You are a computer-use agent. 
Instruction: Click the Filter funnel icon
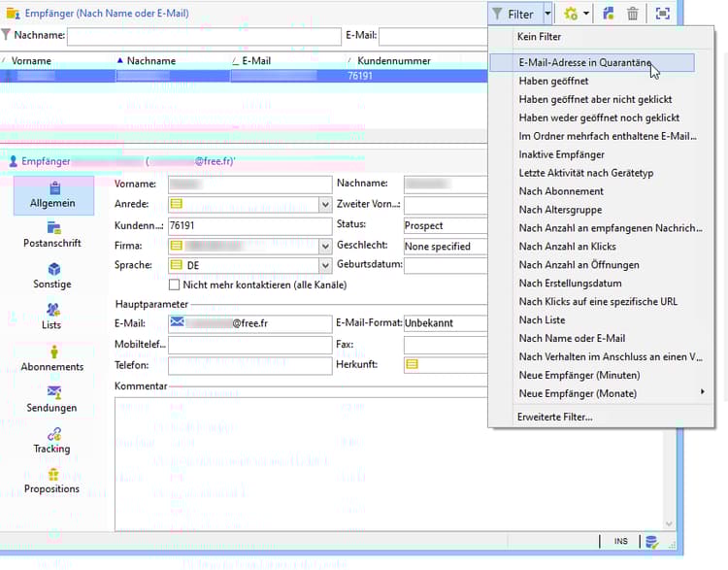click(497, 14)
